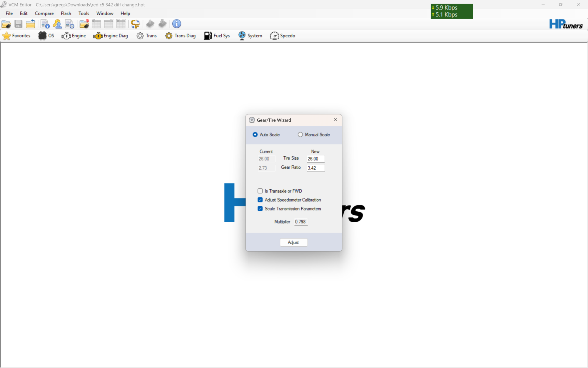Screen dimensions: 588x368
Task: Select the Auto Scale radio button
Action: click(x=255, y=135)
